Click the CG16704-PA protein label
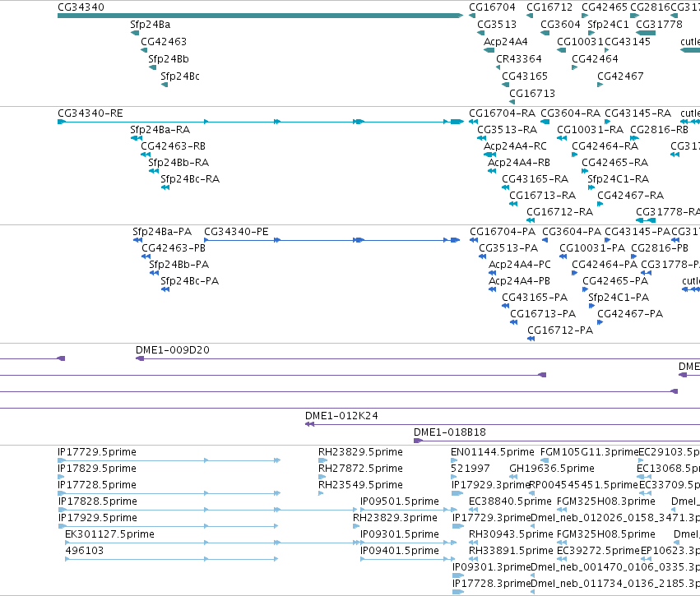 (x=503, y=233)
